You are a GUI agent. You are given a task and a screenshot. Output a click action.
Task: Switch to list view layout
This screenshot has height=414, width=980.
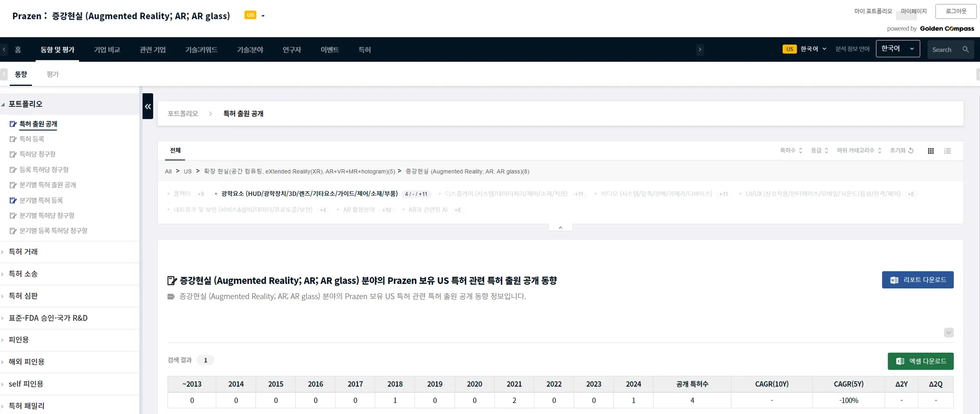click(947, 151)
